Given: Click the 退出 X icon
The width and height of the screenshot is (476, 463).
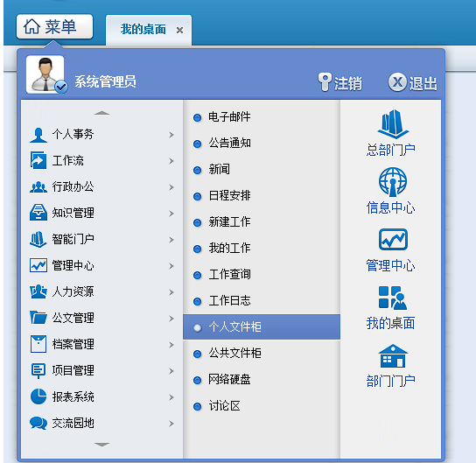Looking at the screenshot, I should point(397,82).
